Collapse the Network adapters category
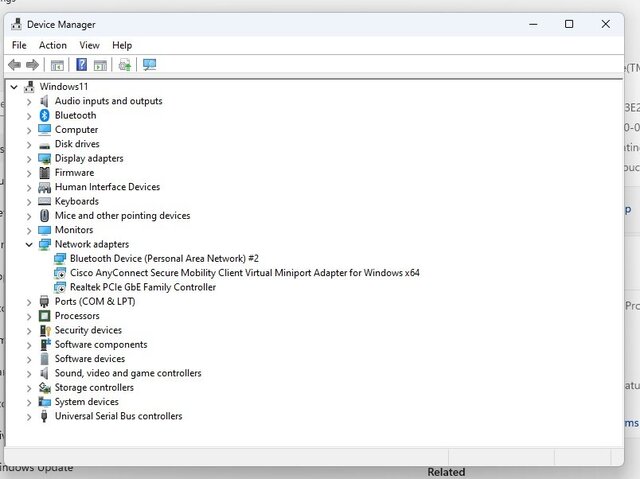Image resolution: width=640 pixels, height=479 pixels. [29, 244]
